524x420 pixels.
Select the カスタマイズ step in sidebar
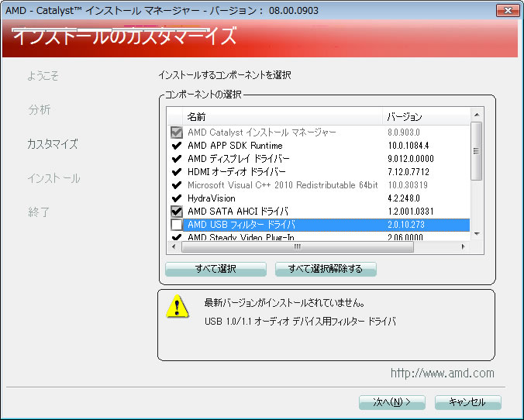pos(53,144)
